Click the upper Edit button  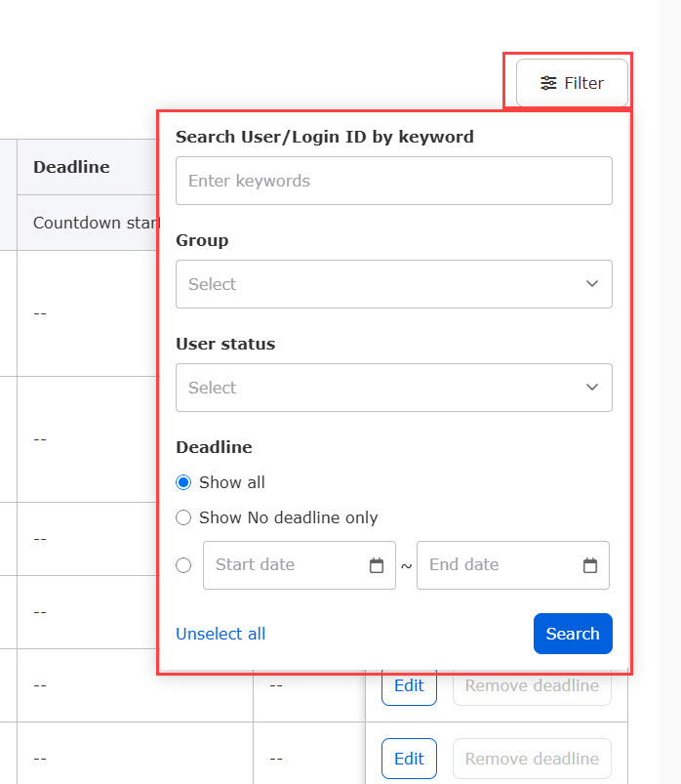(409, 686)
